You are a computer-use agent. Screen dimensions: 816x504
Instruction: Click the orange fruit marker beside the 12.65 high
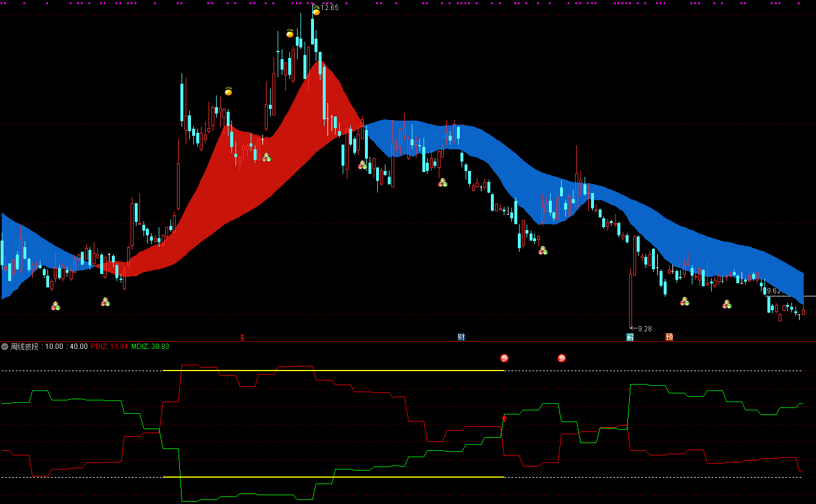tap(316, 11)
